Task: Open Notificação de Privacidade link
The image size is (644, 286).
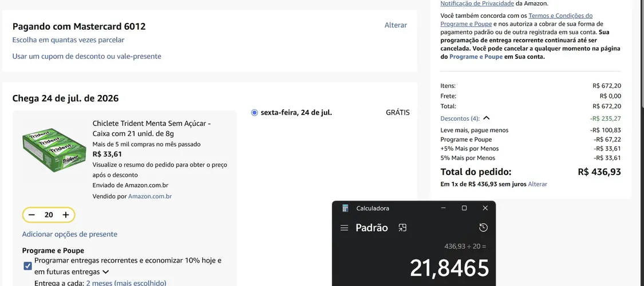Action: 477,3
